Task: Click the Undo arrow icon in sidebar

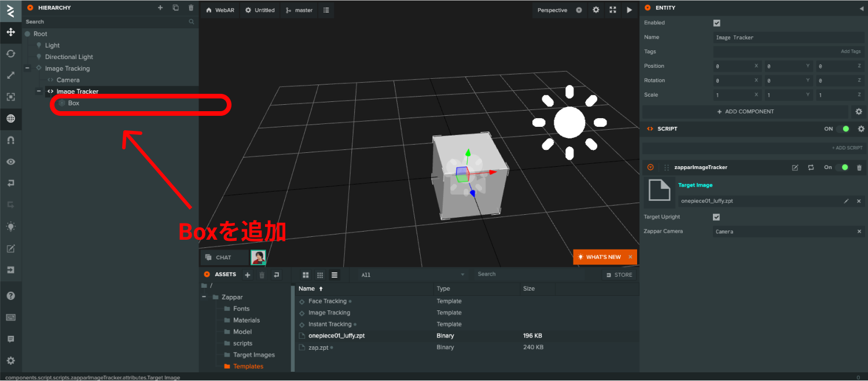Action: coord(10,183)
